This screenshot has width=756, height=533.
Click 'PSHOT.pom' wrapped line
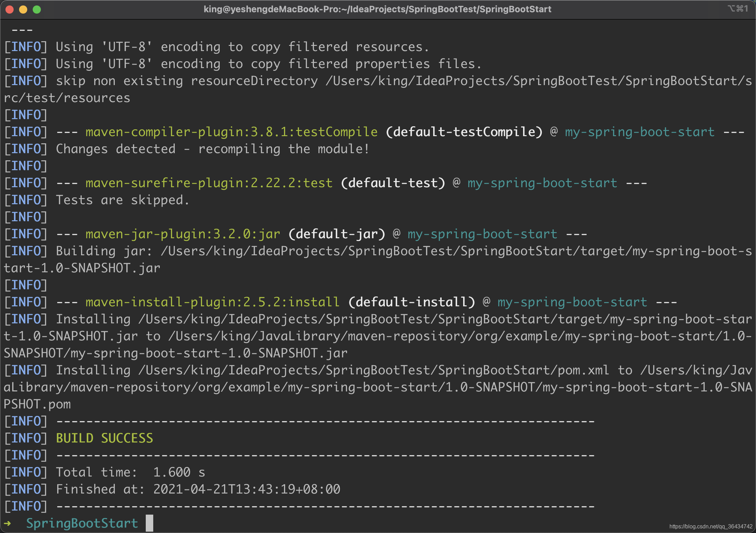(37, 404)
